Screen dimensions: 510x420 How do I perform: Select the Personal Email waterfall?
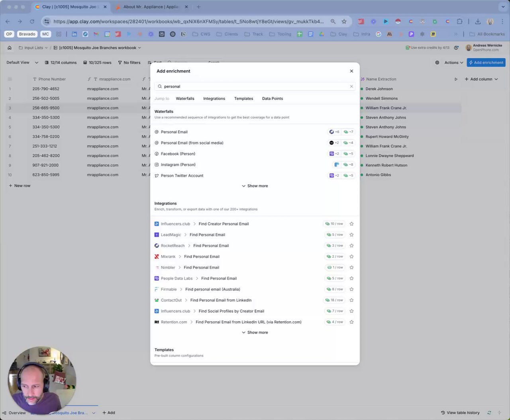[x=255, y=132]
